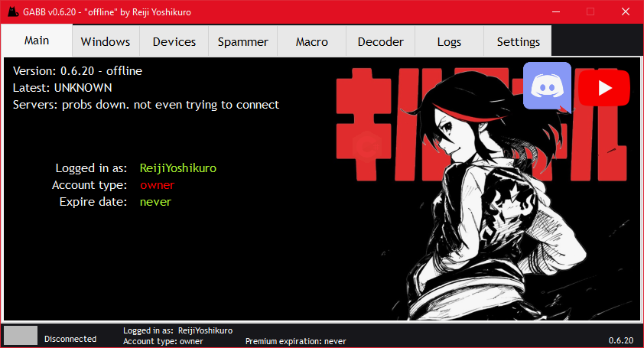Click the "Disconnected" status text
Image resolution: width=644 pixels, height=348 pixels.
click(x=70, y=339)
